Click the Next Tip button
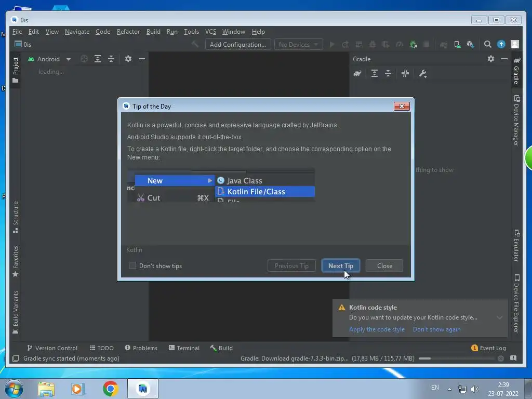532x399 pixels. point(341,265)
